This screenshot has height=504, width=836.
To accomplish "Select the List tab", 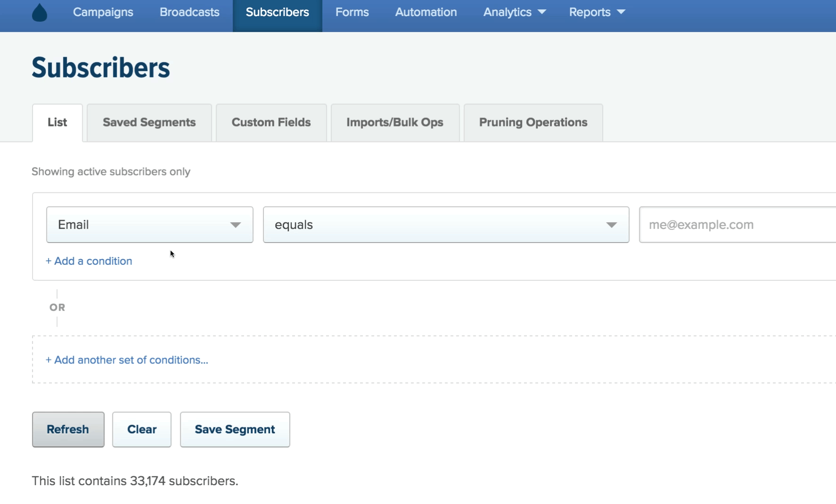I will point(57,122).
